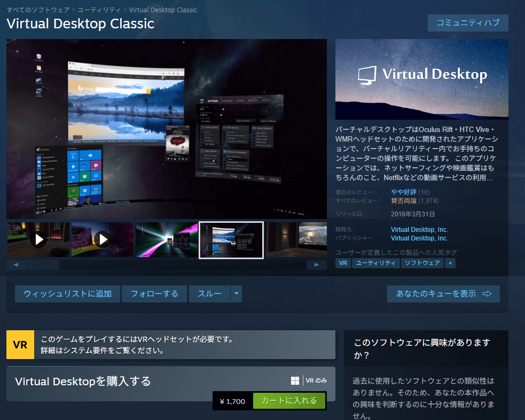Open Virtual Desktop Classic breadcrumb link

coord(163,10)
